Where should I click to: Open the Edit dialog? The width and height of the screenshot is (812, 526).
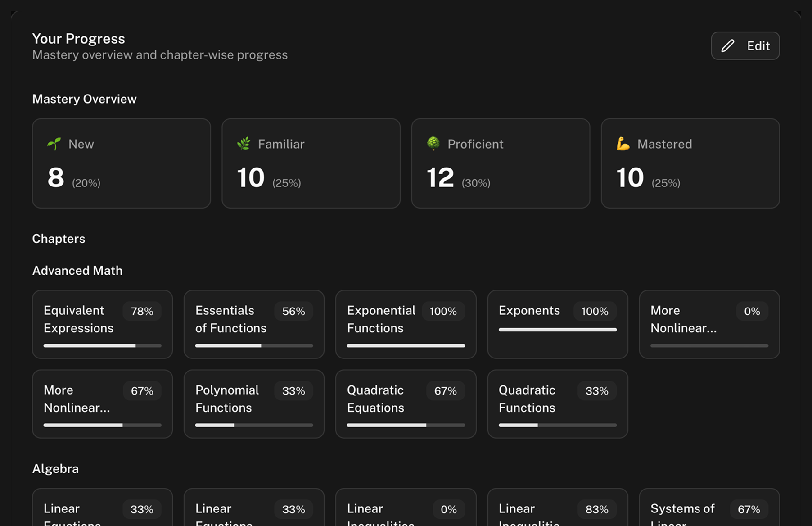745,45
